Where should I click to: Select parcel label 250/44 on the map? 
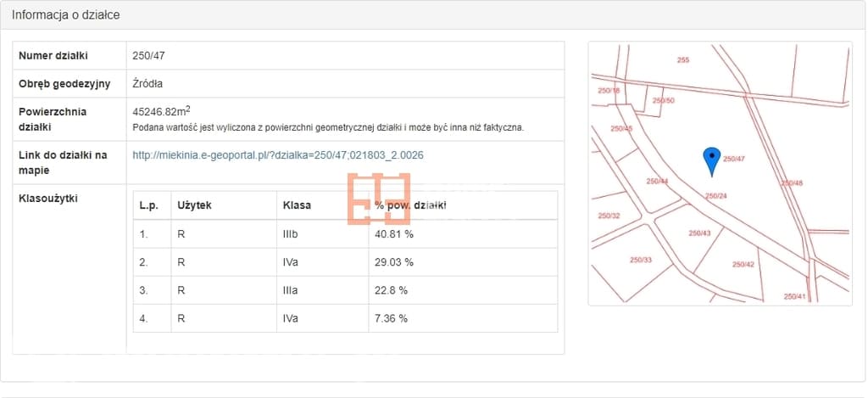[657, 182]
